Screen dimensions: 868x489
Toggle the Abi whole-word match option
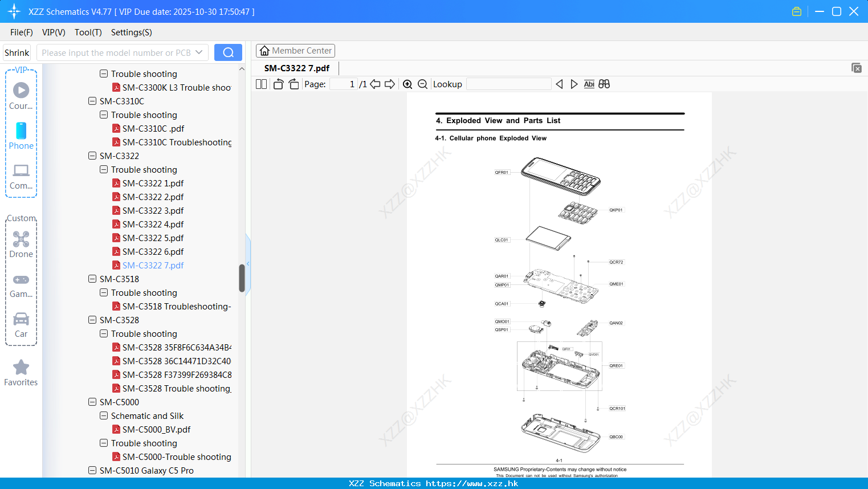589,84
